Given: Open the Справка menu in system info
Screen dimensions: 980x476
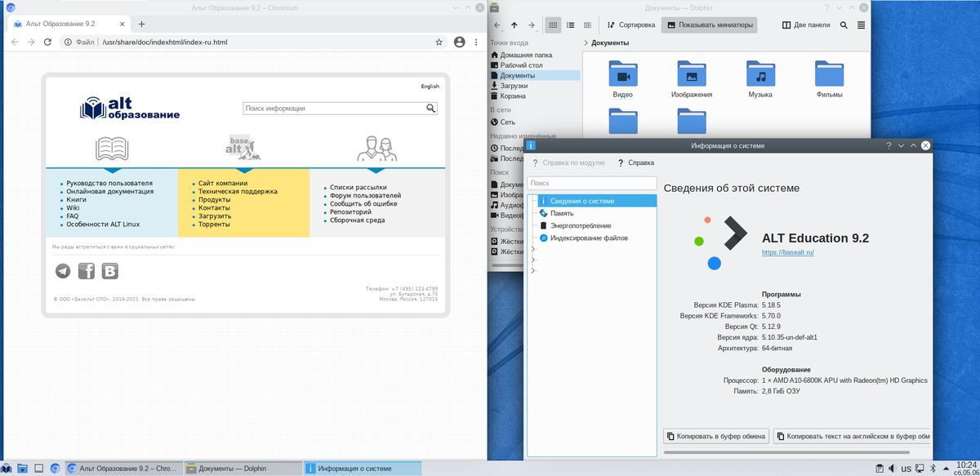Looking at the screenshot, I should 635,163.
